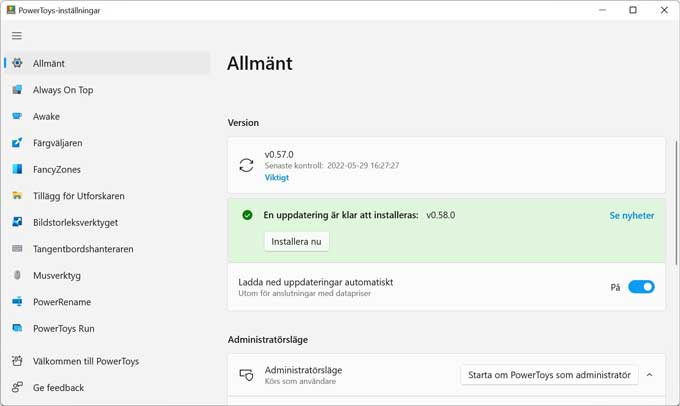The width and height of the screenshot is (680, 406).
Task: Click the Installera nu button
Action: click(297, 242)
